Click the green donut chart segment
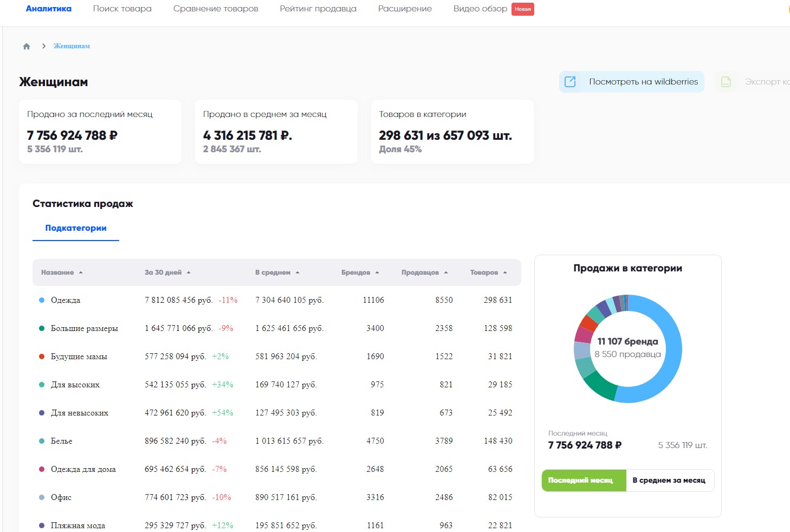This screenshot has width=790, height=532. 602,386
